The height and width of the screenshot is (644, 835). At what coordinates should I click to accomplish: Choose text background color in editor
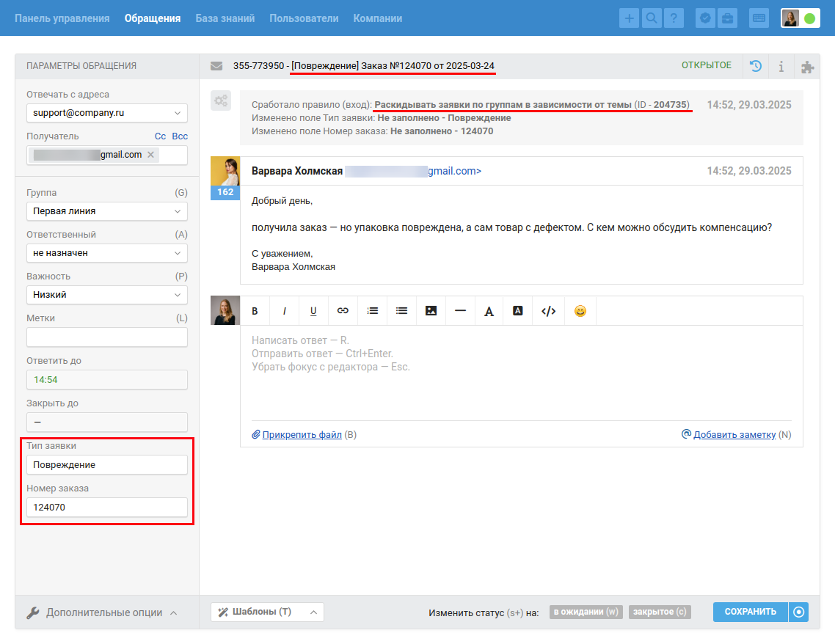(x=517, y=310)
